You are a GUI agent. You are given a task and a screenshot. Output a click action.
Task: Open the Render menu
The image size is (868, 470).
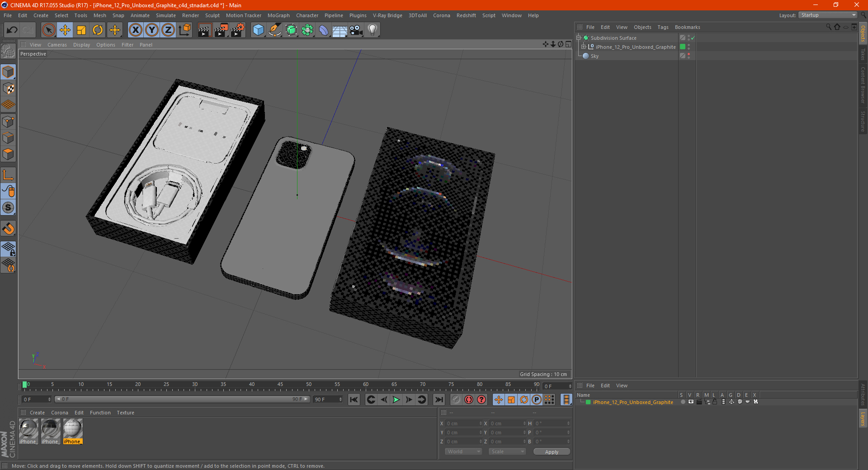[190, 15]
